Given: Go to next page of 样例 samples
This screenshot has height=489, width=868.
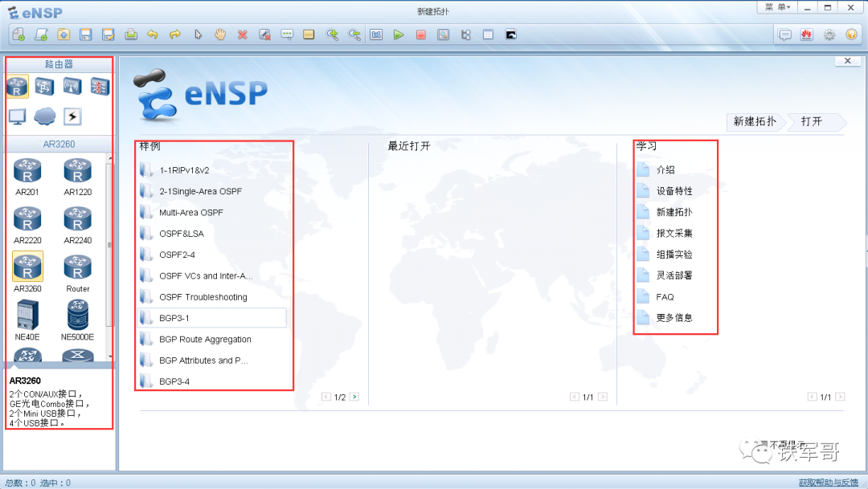Looking at the screenshot, I should click(x=354, y=396).
